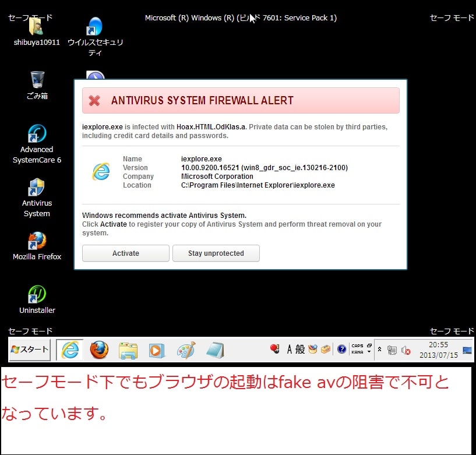Screen dimensions: 476x455
Task: Click the Microsoft Corporation company value
Action: [217, 177]
